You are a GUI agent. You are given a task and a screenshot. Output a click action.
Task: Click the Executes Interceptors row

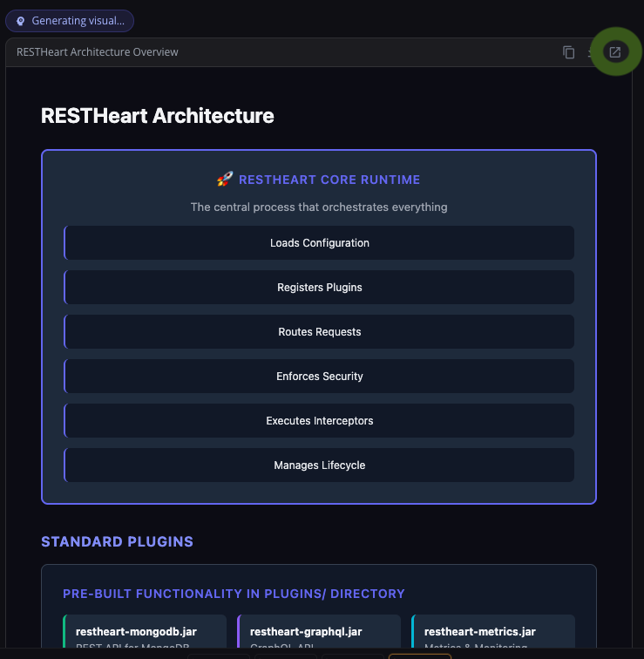[319, 421]
